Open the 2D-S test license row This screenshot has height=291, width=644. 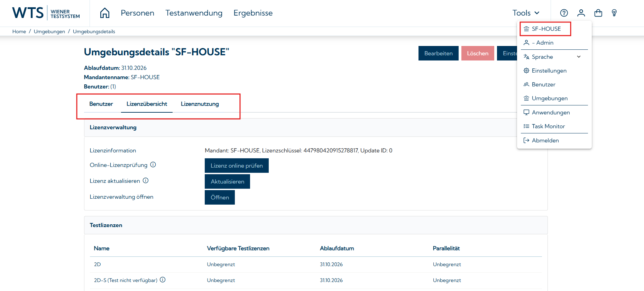click(316, 280)
